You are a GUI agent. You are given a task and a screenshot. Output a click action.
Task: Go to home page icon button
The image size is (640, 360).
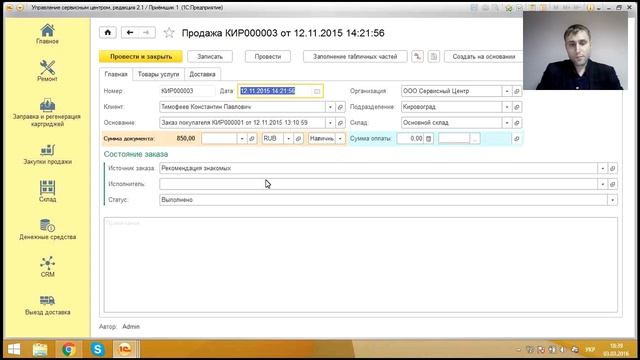tap(108, 33)
